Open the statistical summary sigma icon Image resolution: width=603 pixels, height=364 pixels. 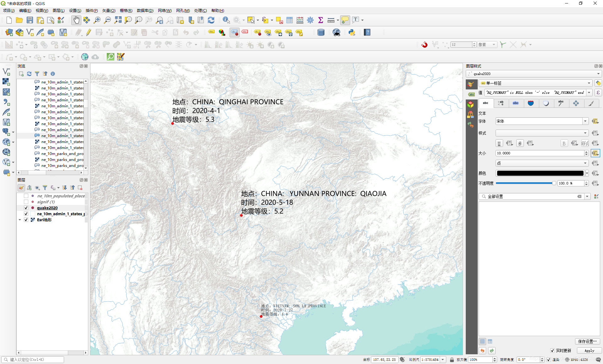tap(321, 20)
